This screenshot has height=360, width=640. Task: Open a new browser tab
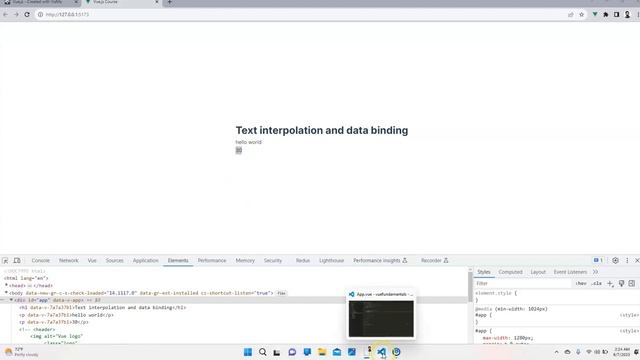[169, 2]
